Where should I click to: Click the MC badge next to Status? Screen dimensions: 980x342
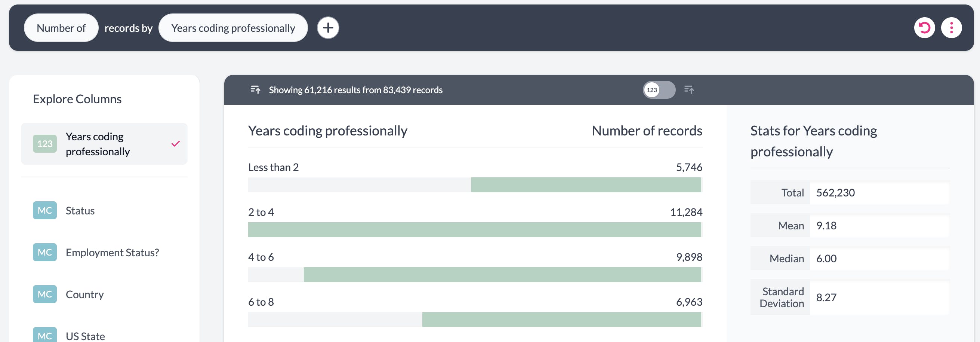click(44, 210)
